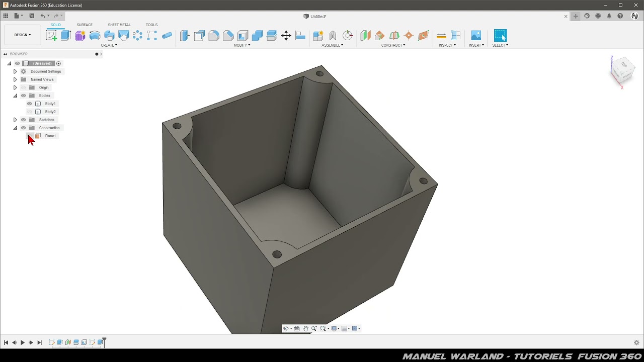Open the Align tool icon
This screenshot has height=362, width=644.
pos(300,36)
